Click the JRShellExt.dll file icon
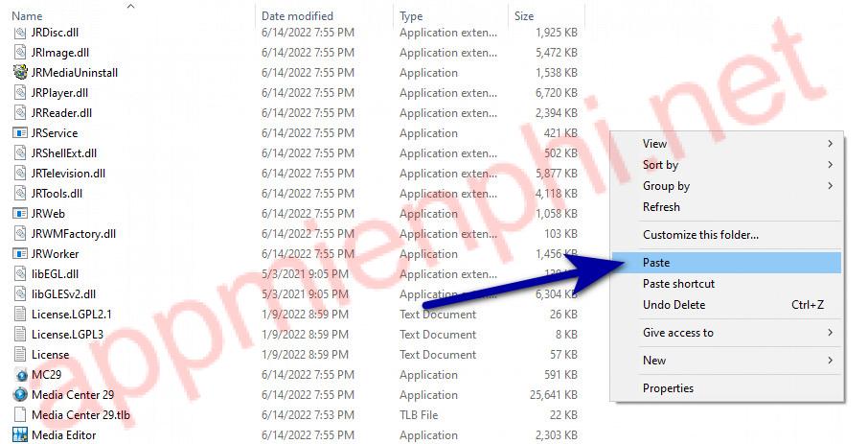 tap(20, 153)
